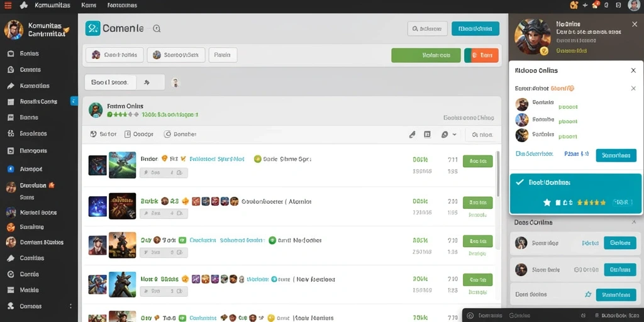The height and width of the screenshot is (322, 644).
Task: Open the orange puzzle icon in top bar
Action: coord(574,5)
